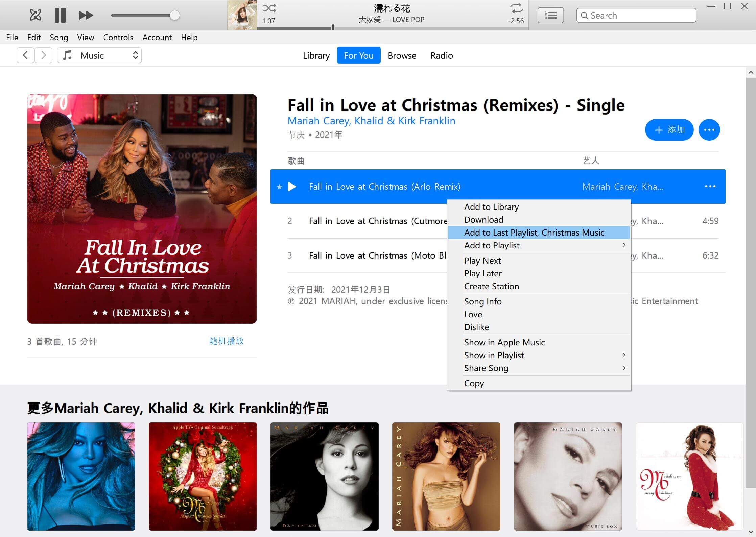The image size is (756, 537).
Task: Switch to the Browse tab
Action: click(x=402, y=55)
